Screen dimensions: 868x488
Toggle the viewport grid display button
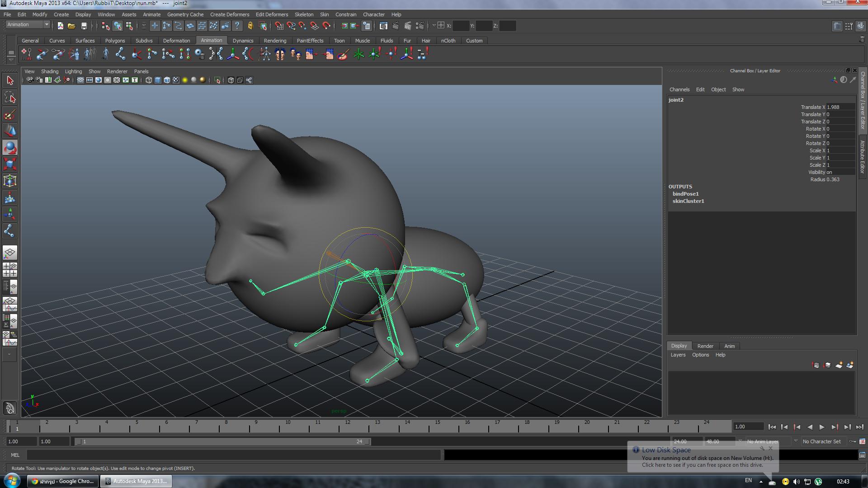[80, 80]
